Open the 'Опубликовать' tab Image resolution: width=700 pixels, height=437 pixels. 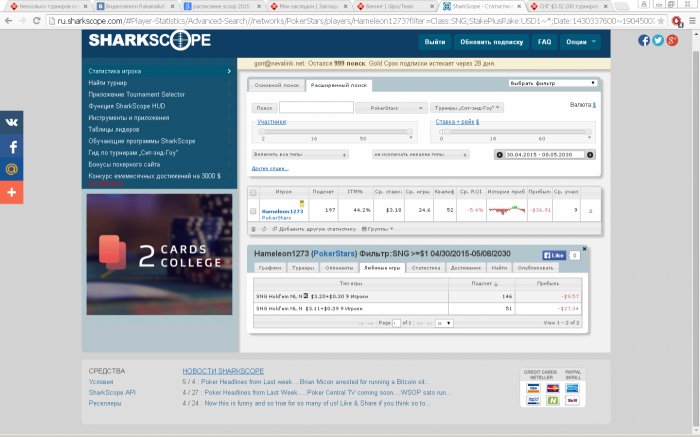(x=535, y=268)
